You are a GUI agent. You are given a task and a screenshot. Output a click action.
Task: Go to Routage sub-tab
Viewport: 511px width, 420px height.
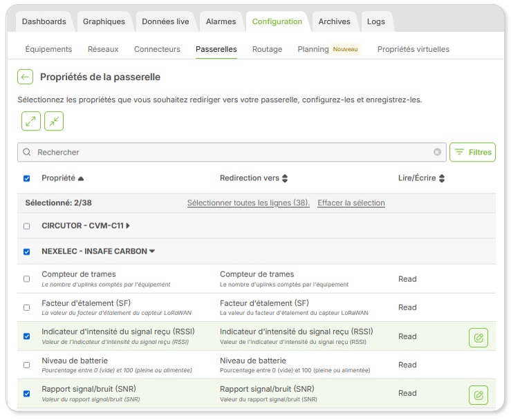click(267, 49)
